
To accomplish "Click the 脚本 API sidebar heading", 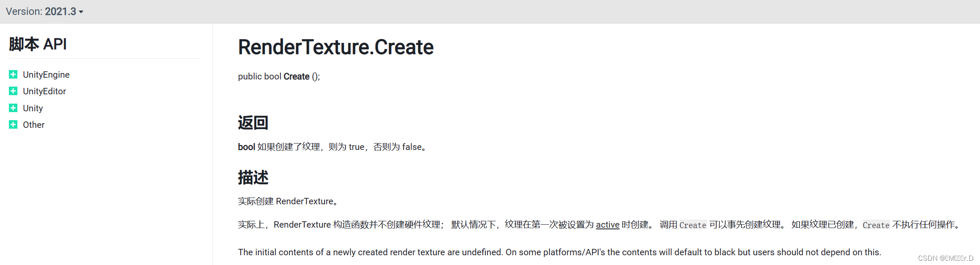I will click(38, 44).
